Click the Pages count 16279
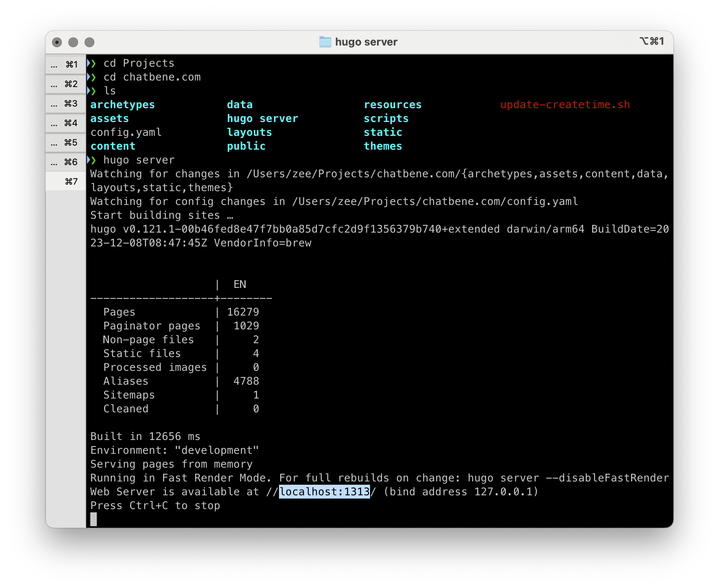 (243, 312)
